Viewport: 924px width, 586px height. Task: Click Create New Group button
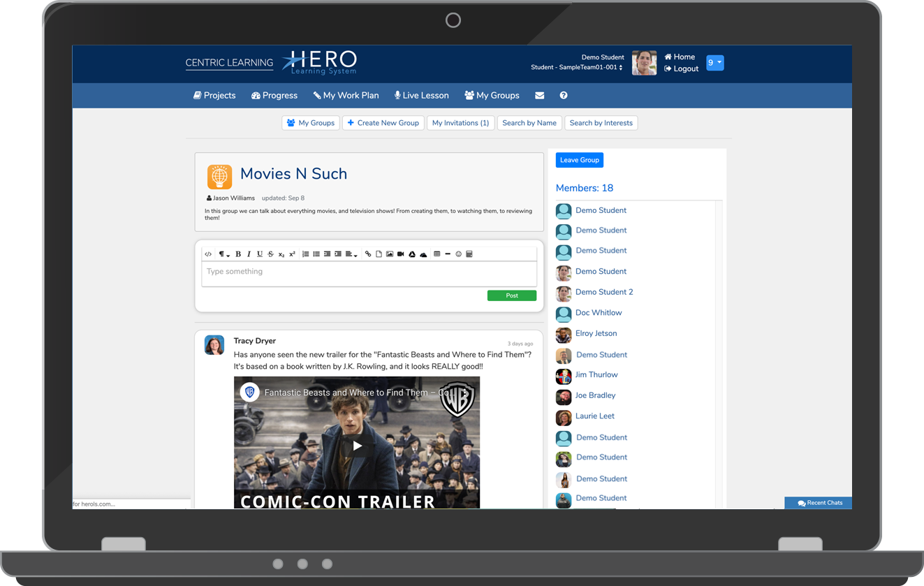click(x=383, y=123)
